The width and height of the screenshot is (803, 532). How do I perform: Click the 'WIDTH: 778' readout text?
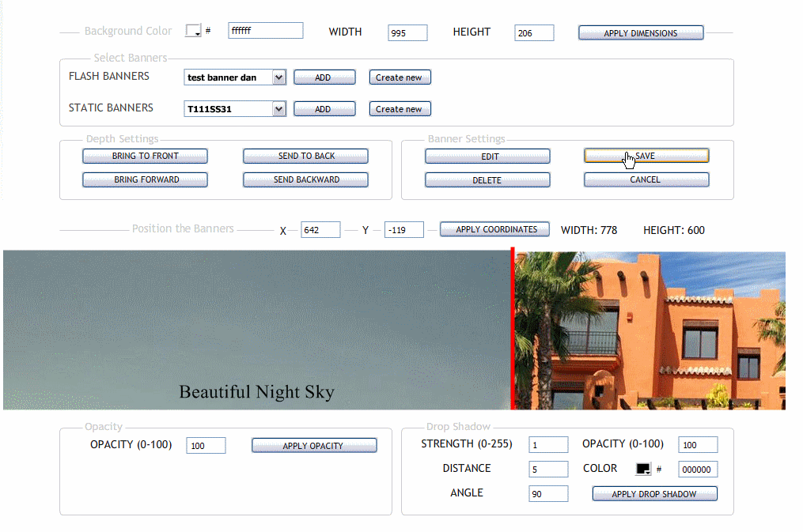(x=589, y=230)
